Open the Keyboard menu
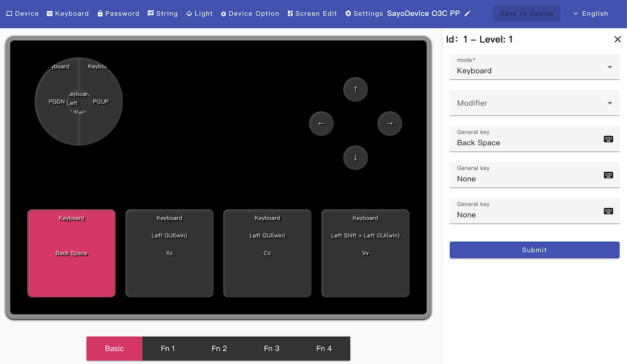The width and height of the screenshot is (627, 364). [x=68, y=14]
